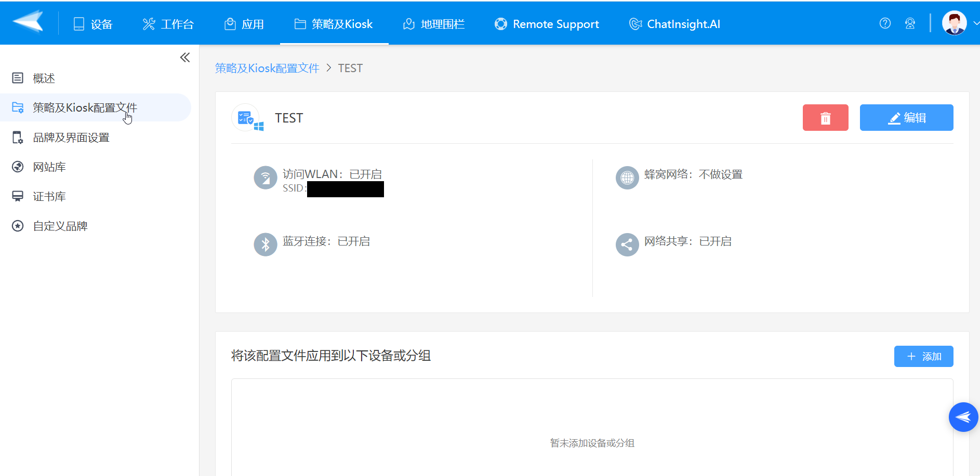Image resolution: width=980 pixels, height=476 pixels.
Task: Click the 蜂窝网络 globe icon
Action: 627,178
